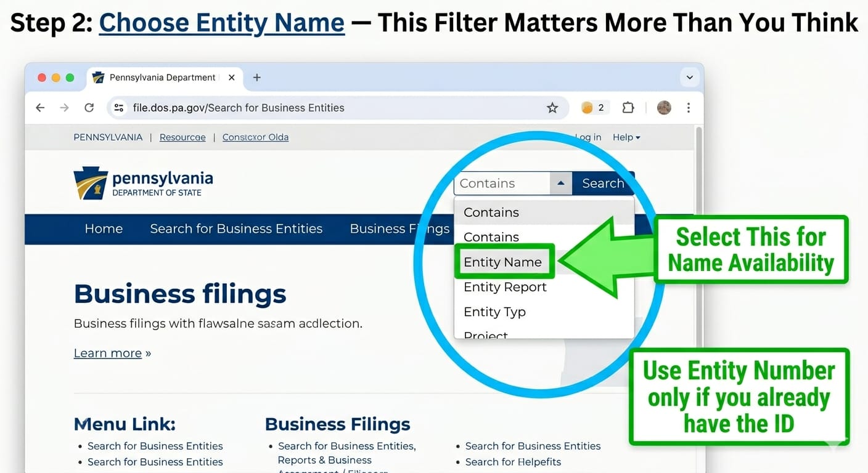Viewport: 868px width, 473px height.
Task: Click the PENNSYLVANIA text in top bar
Action: point(108,137)
